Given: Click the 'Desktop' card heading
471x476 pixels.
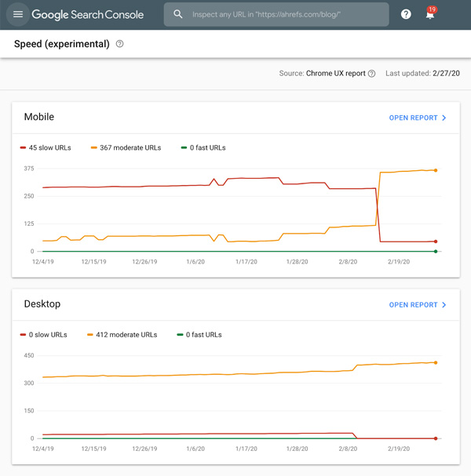Looking at the screenshot, I should coord(42,304).
